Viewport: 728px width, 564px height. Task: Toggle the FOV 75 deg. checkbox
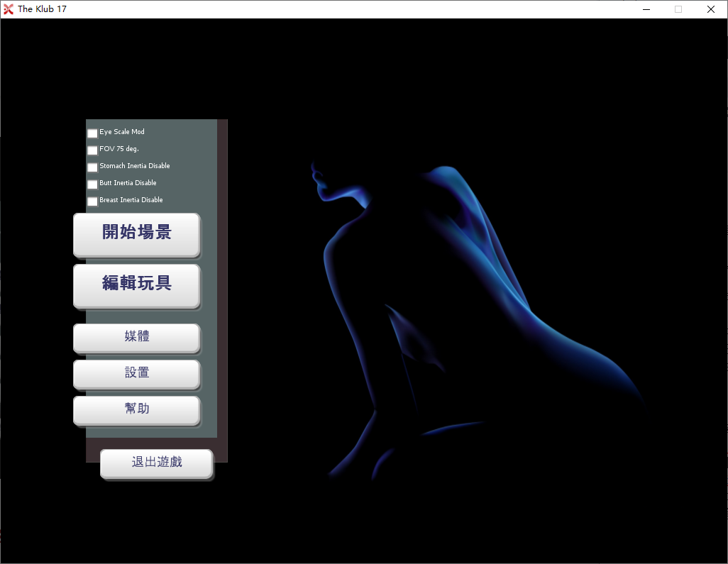point(92,150)
